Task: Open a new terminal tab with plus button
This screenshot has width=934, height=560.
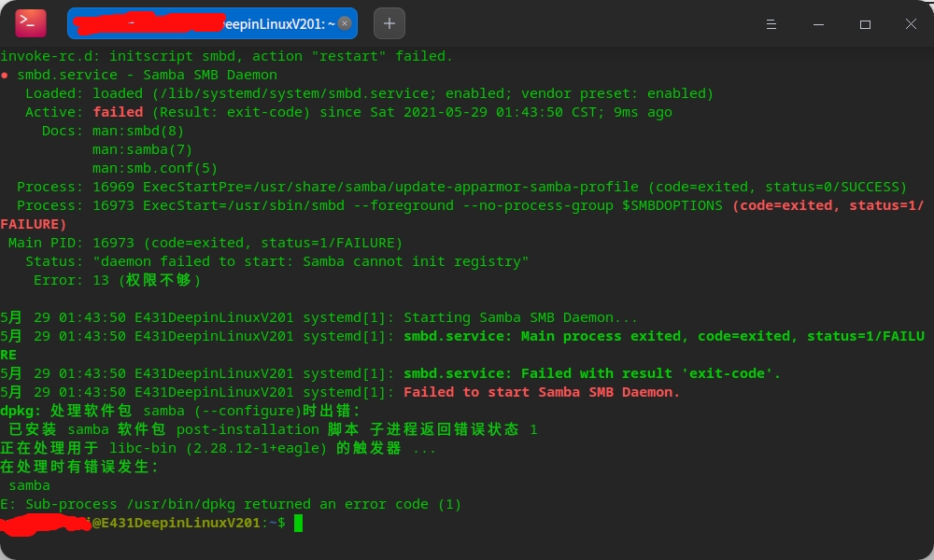Action: [x=389, y=23]
